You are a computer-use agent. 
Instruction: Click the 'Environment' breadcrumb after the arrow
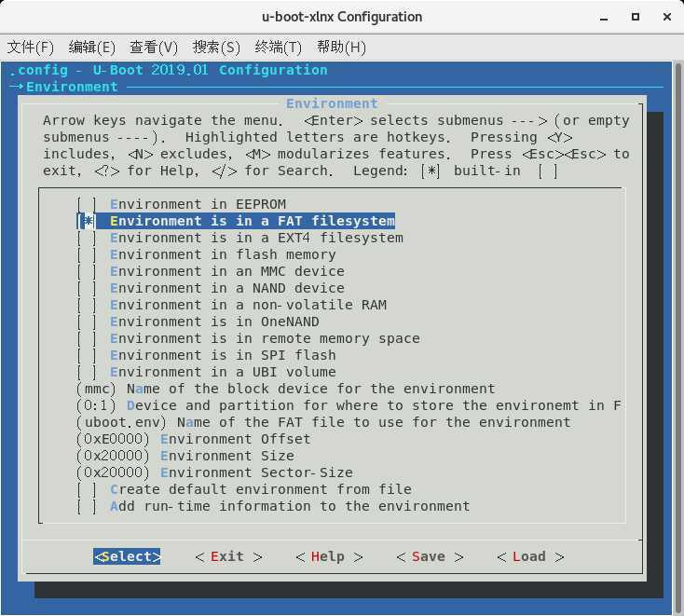[72, 87]
